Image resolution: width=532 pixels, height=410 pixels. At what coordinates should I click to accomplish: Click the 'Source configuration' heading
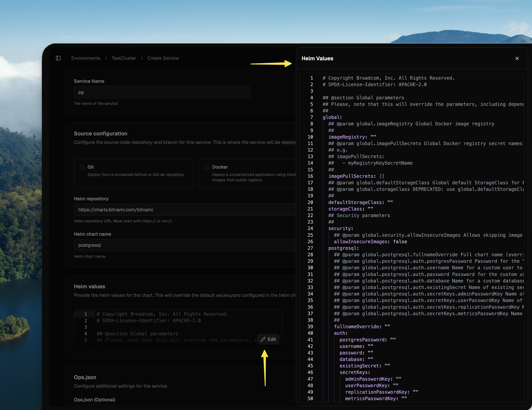[100, 134]
